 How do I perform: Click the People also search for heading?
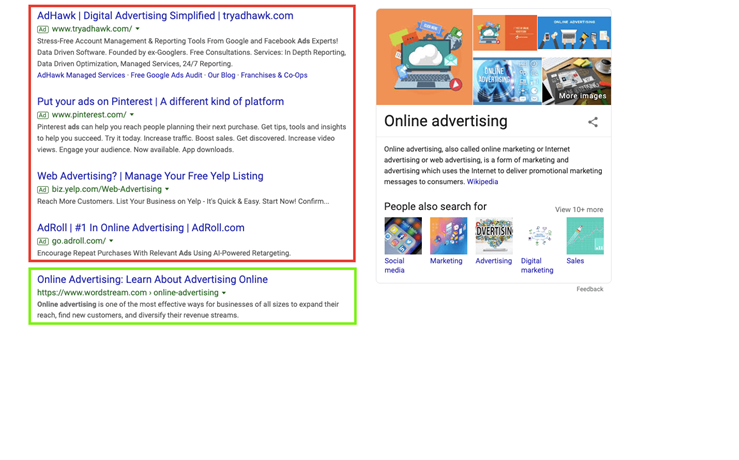435,206
